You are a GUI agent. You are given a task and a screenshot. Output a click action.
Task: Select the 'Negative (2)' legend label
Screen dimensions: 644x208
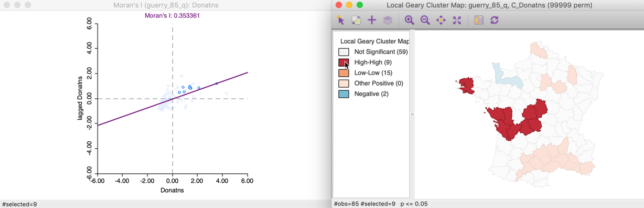[x=371, y=94]
